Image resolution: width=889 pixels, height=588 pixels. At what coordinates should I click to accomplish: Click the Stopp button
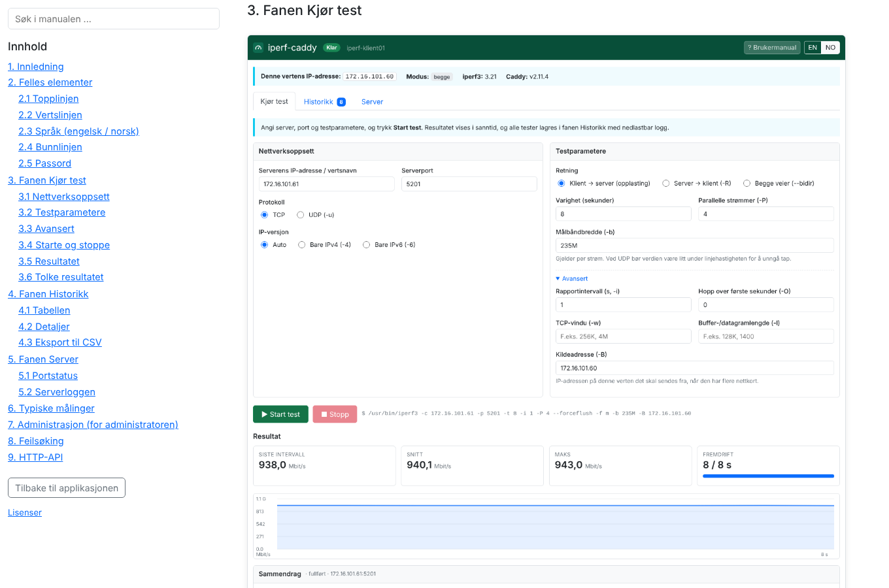click(x=335, y=414)
